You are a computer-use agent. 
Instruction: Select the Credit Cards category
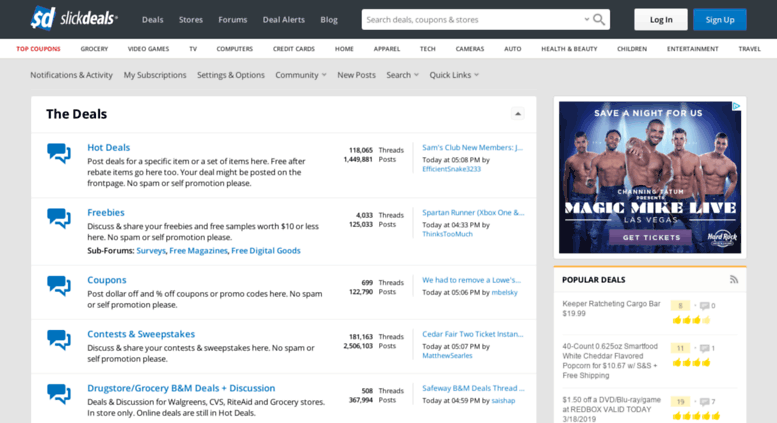click(294, 49)
